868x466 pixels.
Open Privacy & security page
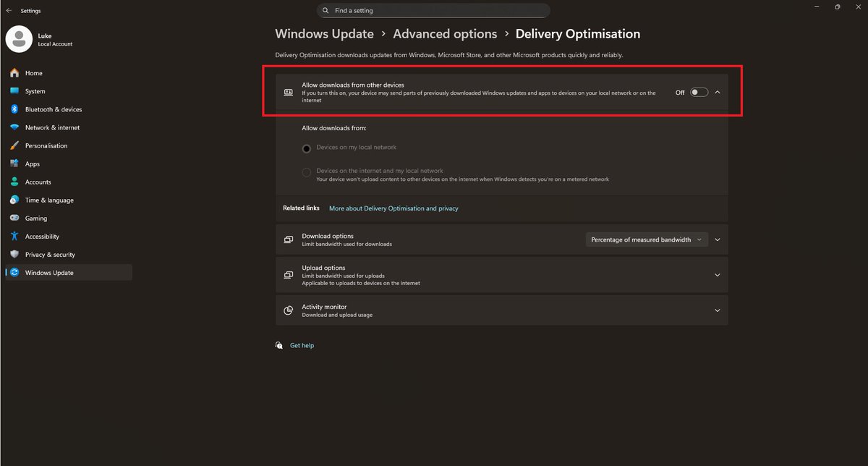pos(68,254)
